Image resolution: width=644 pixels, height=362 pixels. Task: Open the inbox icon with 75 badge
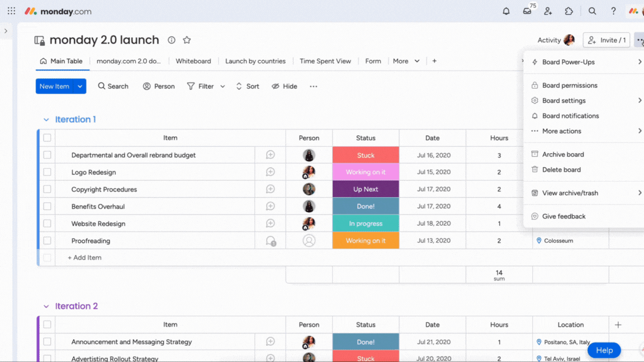pos(526,11)
